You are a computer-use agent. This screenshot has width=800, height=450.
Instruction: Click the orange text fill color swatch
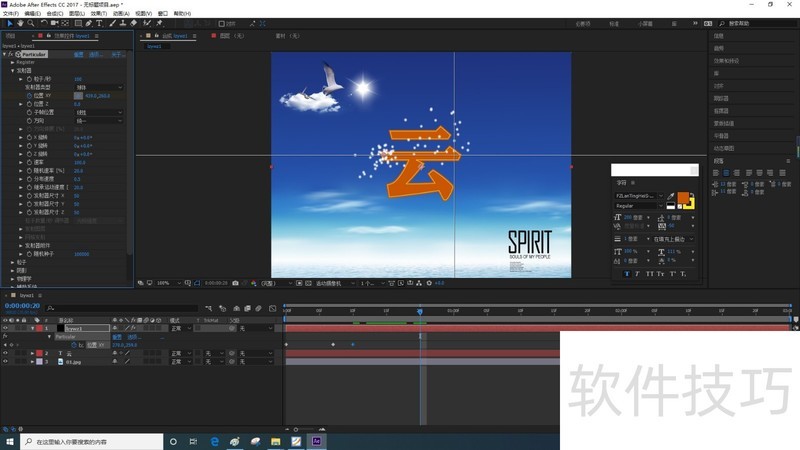[683, 198]
